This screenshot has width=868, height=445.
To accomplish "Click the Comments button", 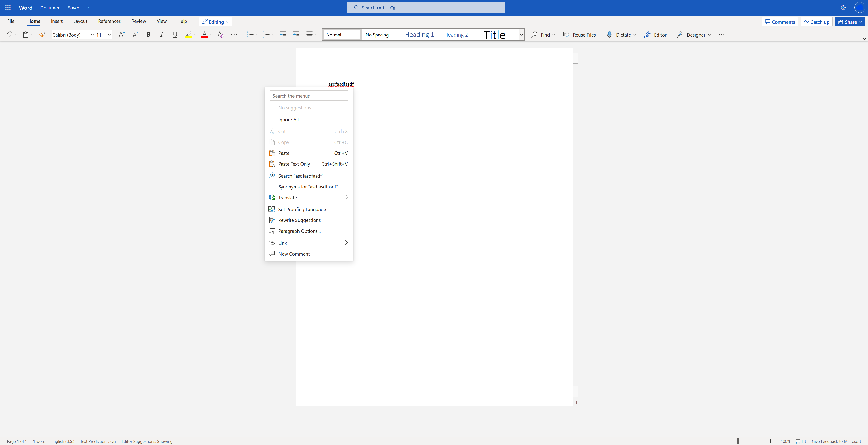I will tap(780, 22).
